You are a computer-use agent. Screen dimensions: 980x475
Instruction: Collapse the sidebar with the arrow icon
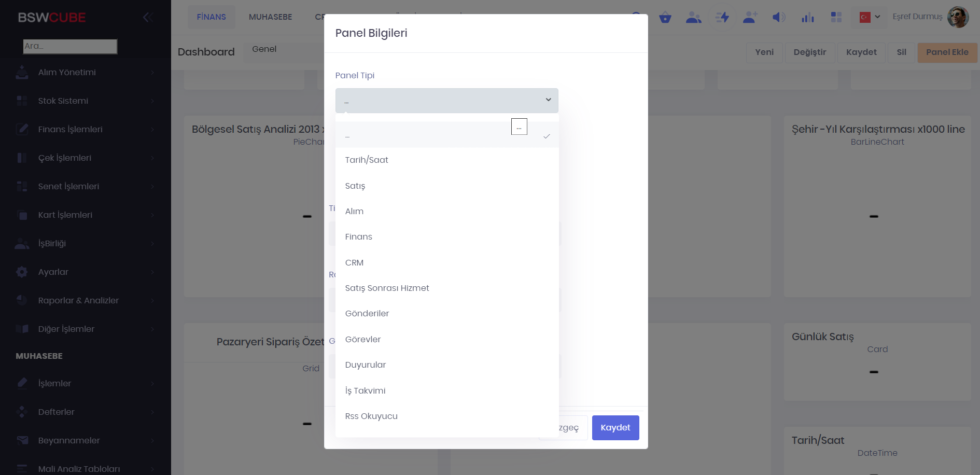click(147, 18)
